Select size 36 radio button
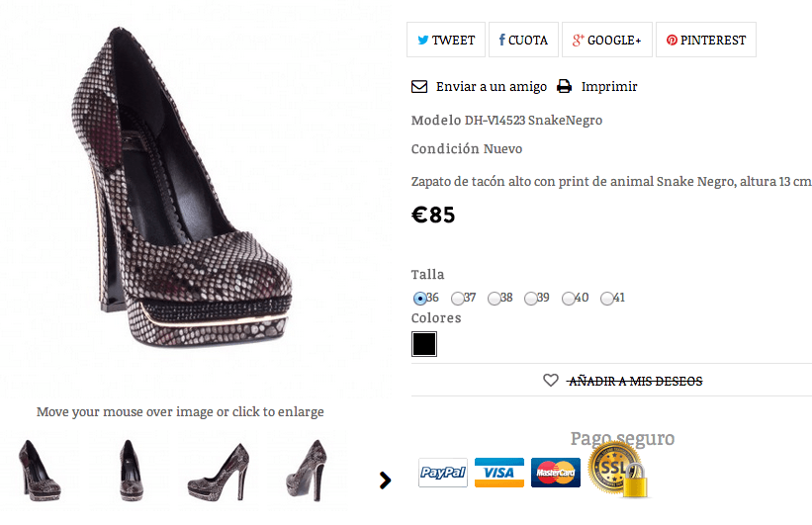Image resolution: width=812 pixels, height=525 pixels. click(420, 299)
